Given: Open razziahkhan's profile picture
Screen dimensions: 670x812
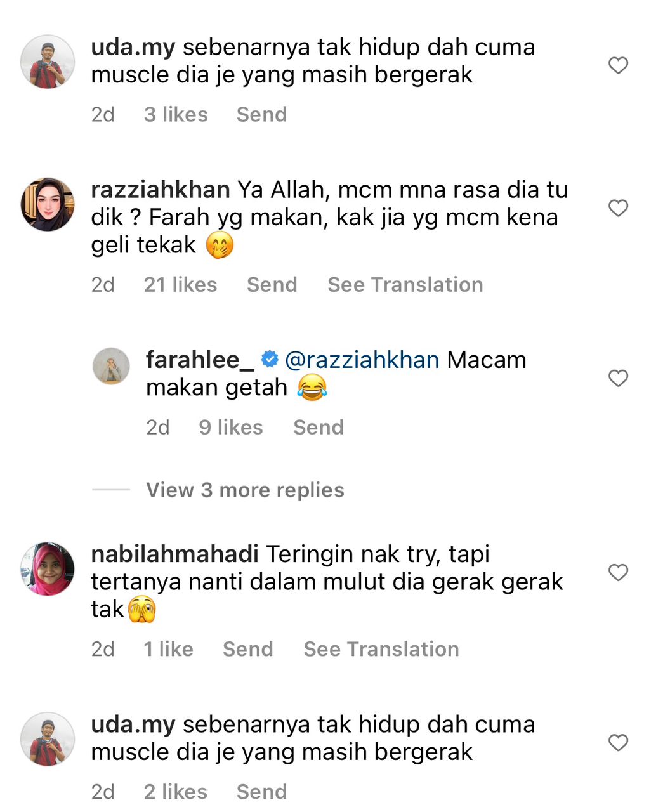Looking at the screenshot, I should [x=48, y=204].
